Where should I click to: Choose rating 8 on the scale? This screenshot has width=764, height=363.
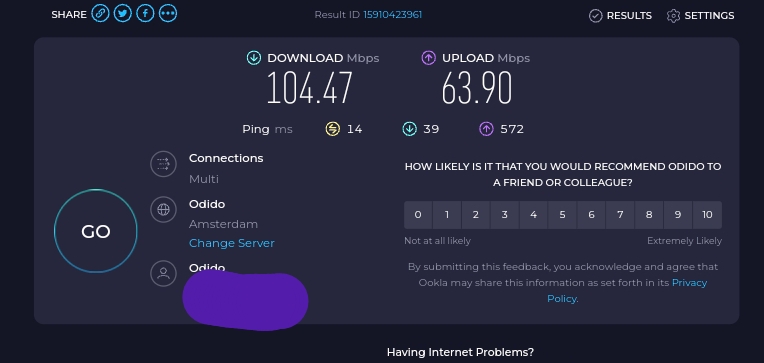pyautogui.click(x=649, y=215)
